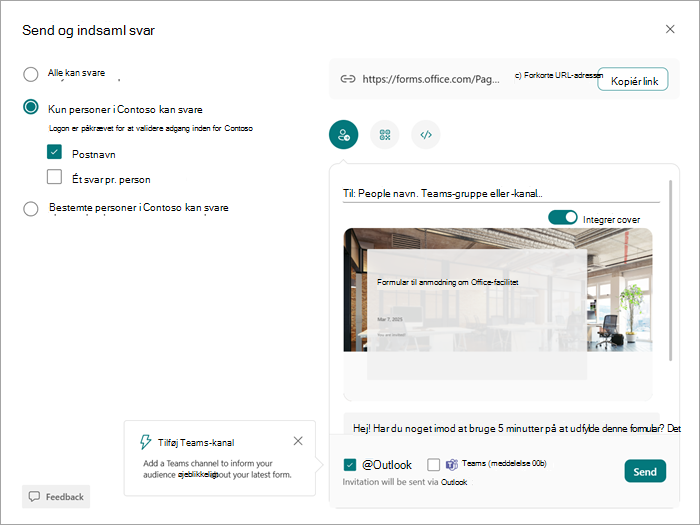Dismiss the Tilføj Teams-kanal tip

(298, 441)
